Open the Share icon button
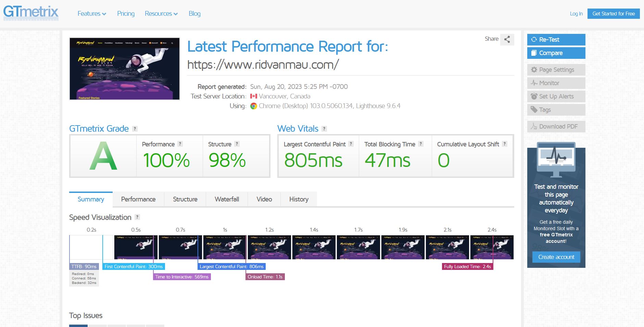The width and height of the screenshot is (644, 327). pos(507,39)
